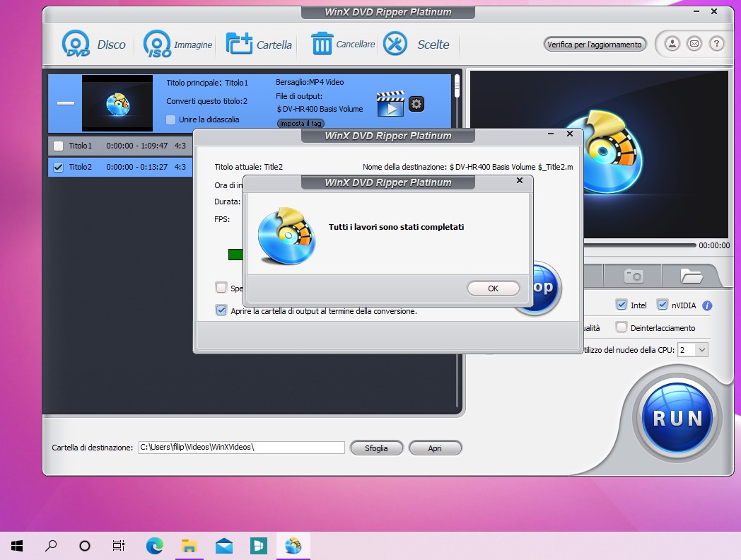Click the info icon next to nVIDIA
This screenshot has height=560, width=741.
[707, 305]
